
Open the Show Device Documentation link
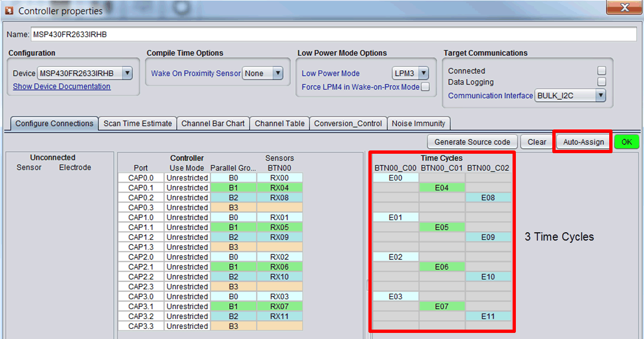[62, 86]
